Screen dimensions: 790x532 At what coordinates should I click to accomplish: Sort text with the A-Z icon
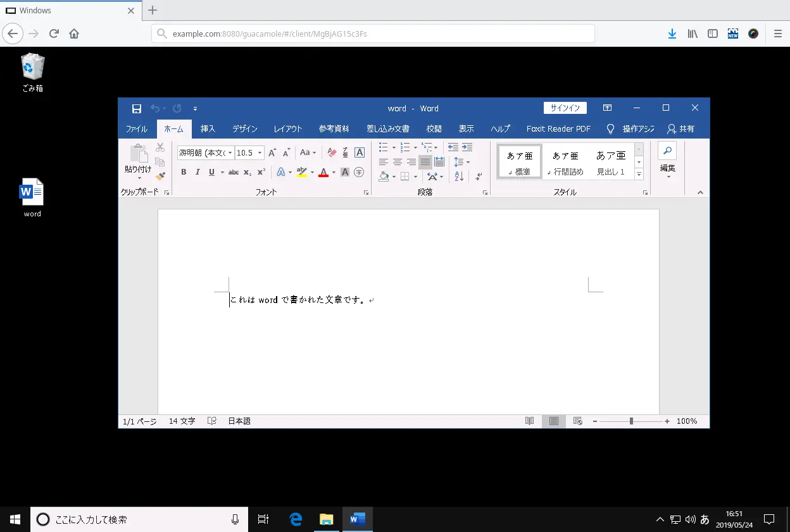coord(460,176)
